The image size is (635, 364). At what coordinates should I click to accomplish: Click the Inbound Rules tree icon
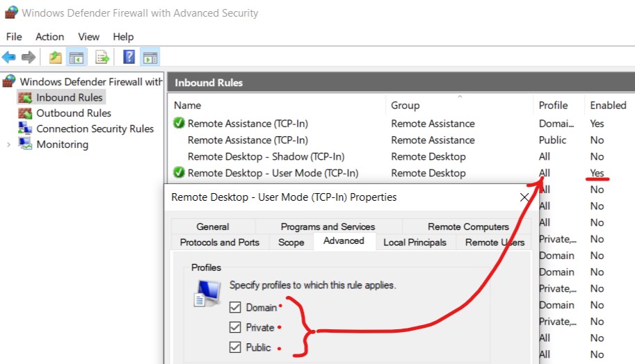(x=25, y=97)
